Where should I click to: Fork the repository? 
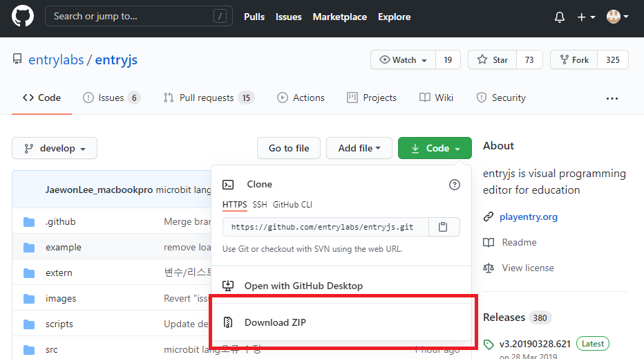[574, 59]
